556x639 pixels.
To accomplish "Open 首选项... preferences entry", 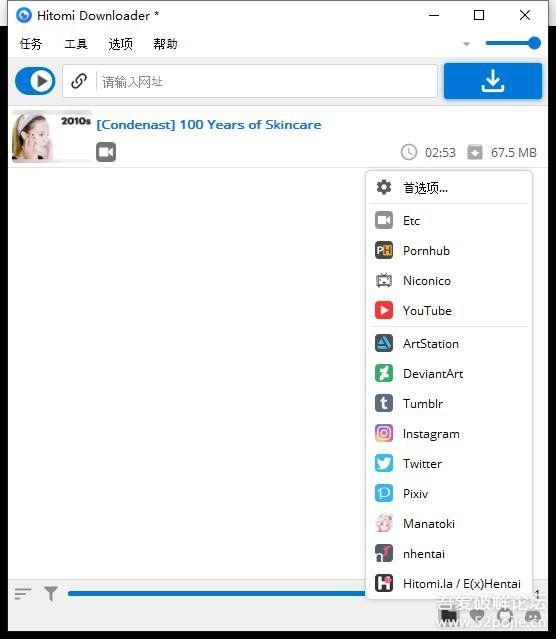I will tap(449, 187).
